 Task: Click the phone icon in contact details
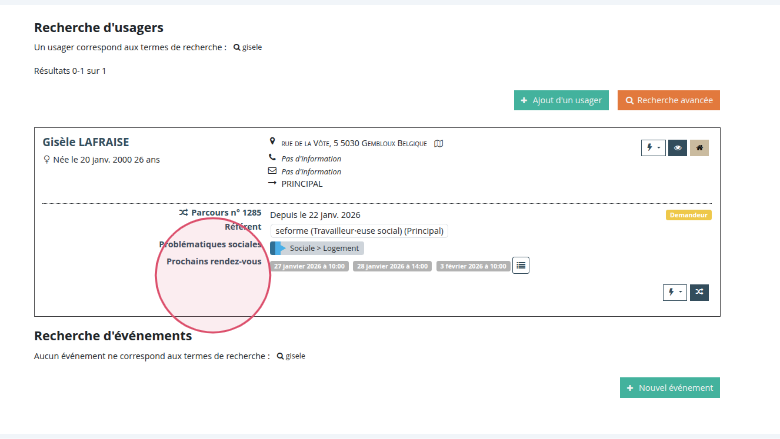(273, 158)
